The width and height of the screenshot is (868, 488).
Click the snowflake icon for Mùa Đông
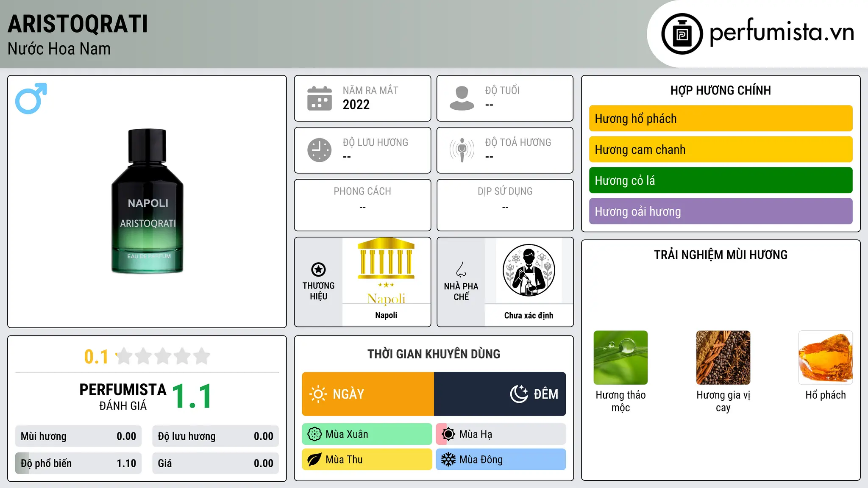pyautogui.click(x=448, y=460)
